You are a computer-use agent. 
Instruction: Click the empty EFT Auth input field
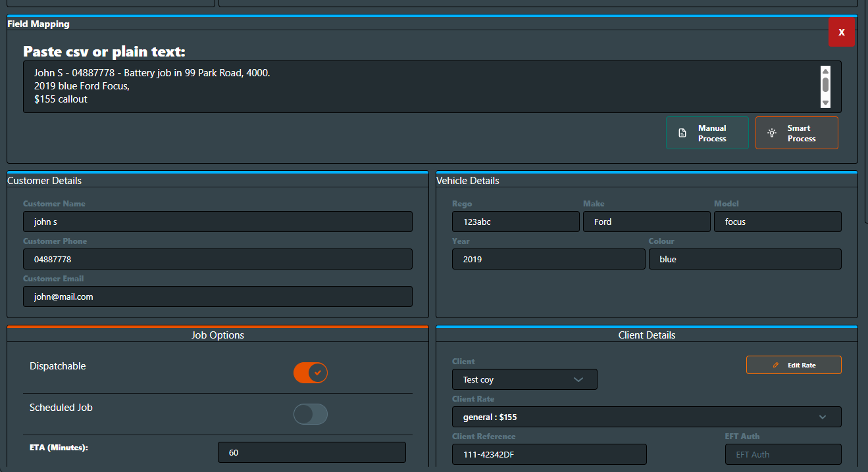pyautogui.click(x=782, y=454)
